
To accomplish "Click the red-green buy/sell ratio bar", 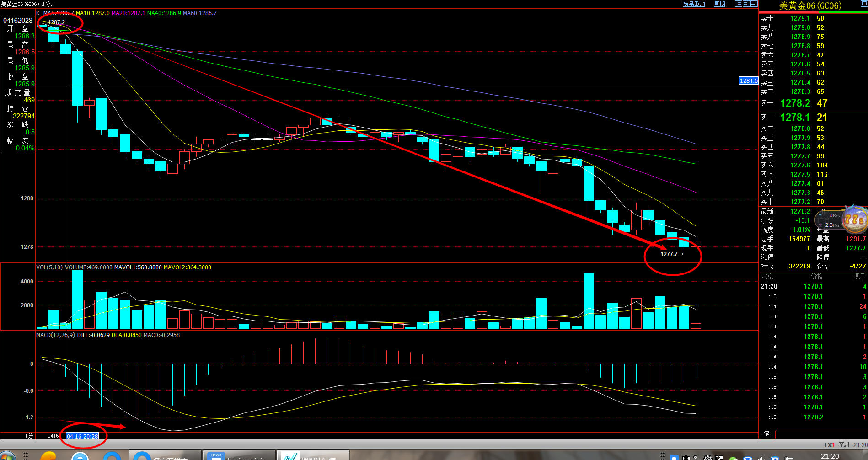I will (x=813, y=12).
